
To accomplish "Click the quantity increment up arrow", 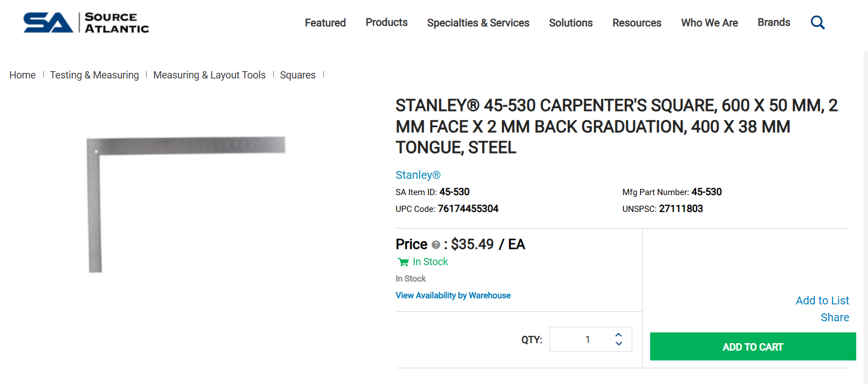I will pos(618,334).
